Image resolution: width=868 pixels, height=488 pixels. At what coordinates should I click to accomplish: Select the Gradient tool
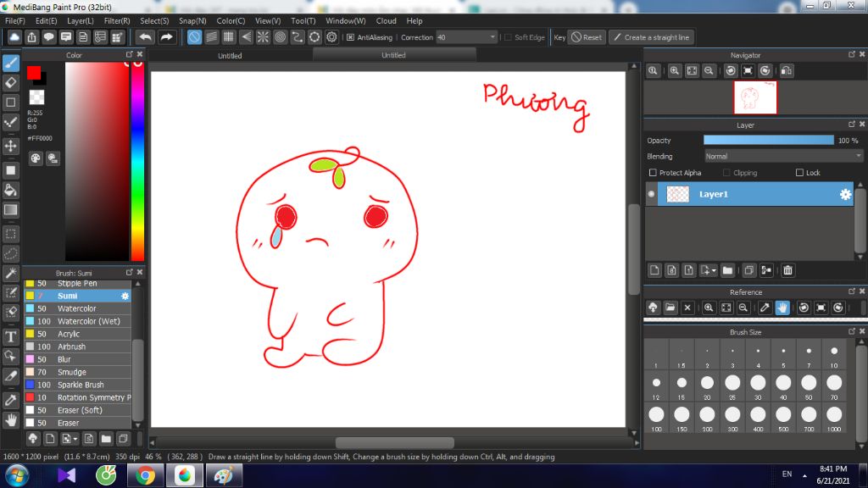coord(10,210)
